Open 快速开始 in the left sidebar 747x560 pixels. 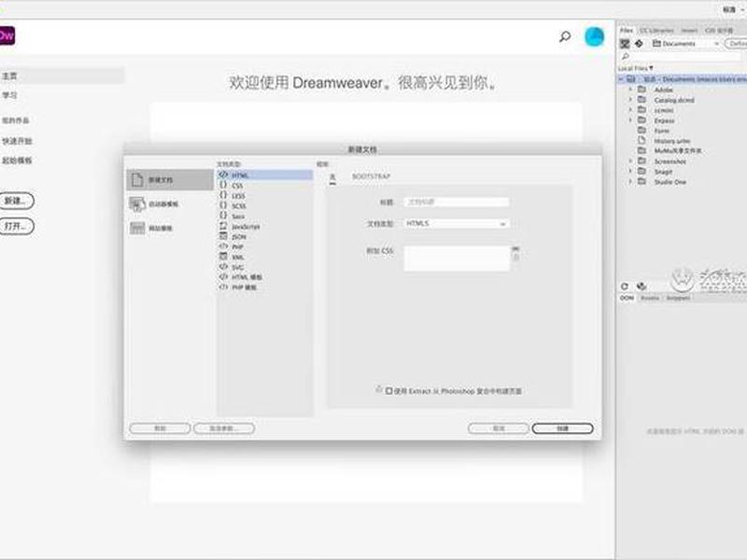(17, 141)
